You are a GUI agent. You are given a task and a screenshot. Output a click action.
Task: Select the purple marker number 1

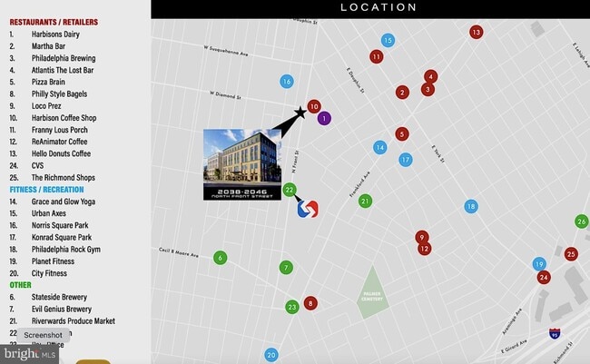click(x=324, y=118)
